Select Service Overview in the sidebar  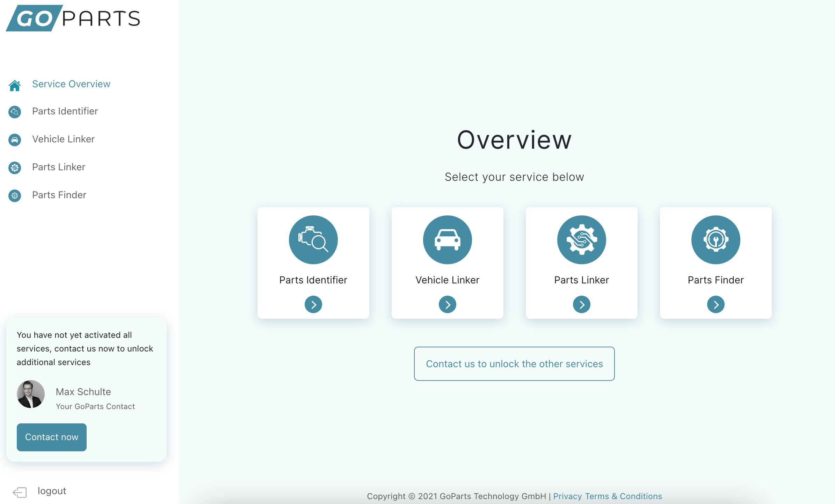(x=71, y=84)
